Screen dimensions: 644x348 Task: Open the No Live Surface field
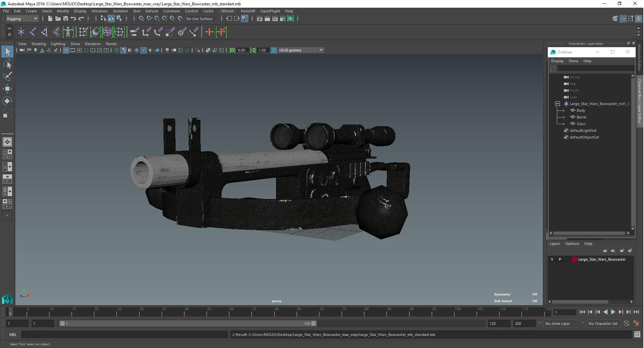click(201, 19)
